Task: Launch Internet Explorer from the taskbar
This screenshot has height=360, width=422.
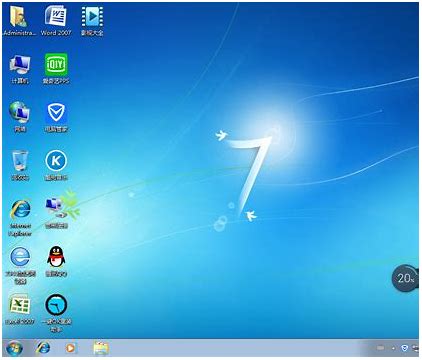Action: tap(43, 348)
